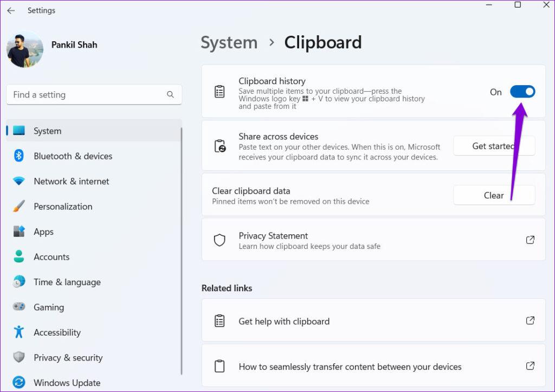Clear clipboard data with the Clear button
This screenshot has height=392, width=555.
point(494,195)
